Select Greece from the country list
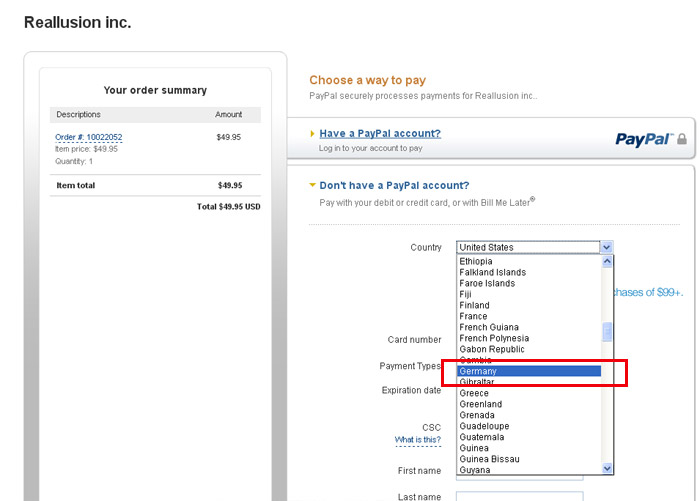The height and width of the screenshot is (501, 700). tap(529, 393)
